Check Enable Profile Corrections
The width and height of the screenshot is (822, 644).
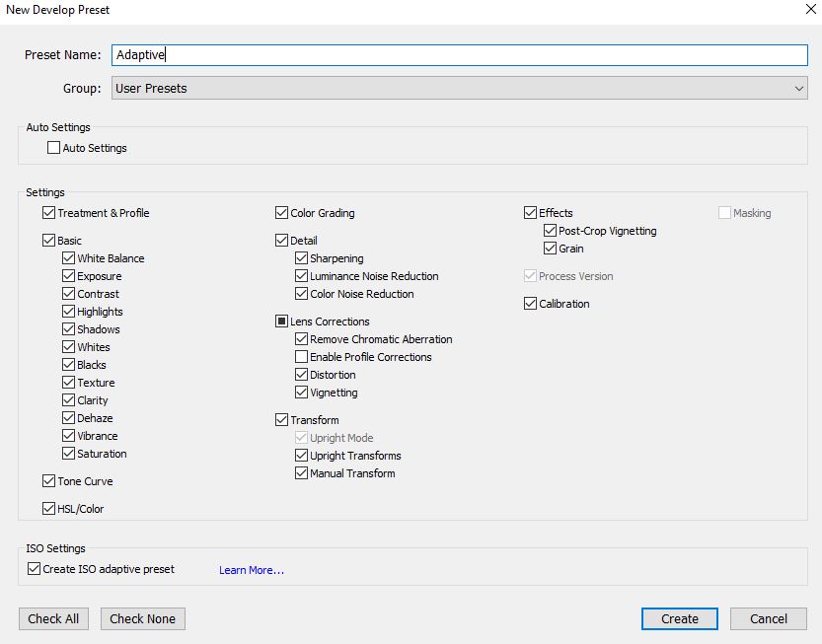pyautogui.click(x=302, y=357)
